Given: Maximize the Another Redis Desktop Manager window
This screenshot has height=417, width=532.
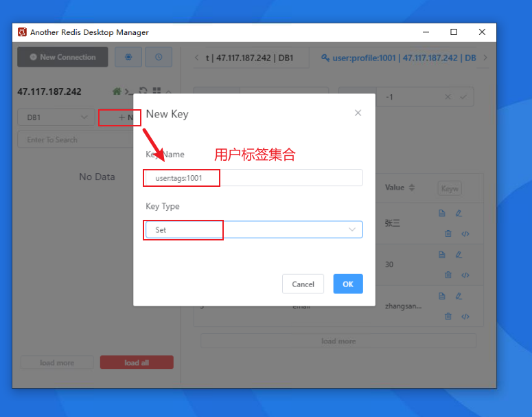Looking at the screenshot, I should point(454,32).
